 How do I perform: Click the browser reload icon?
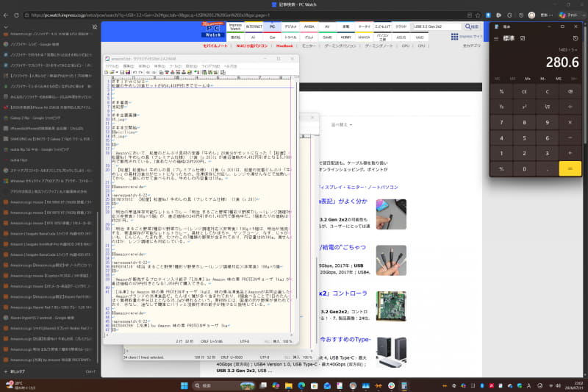[16, 15]
